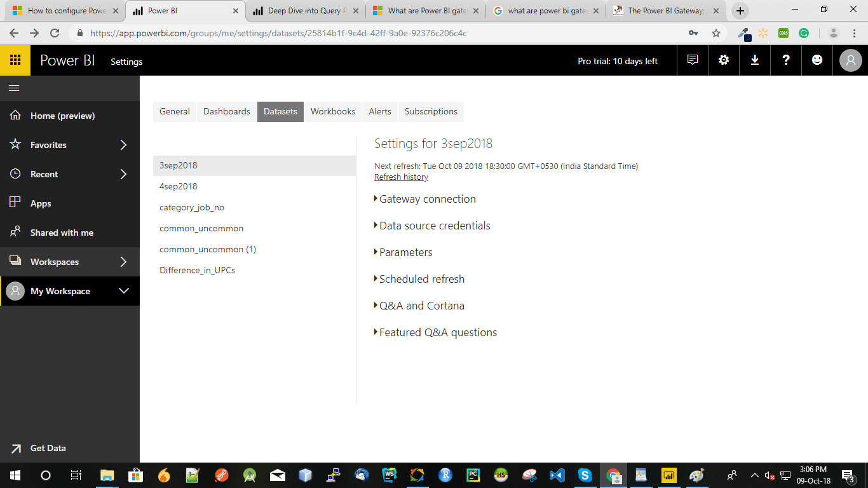
Task: Open the CORS browser extension
Action: coord(783,33)
